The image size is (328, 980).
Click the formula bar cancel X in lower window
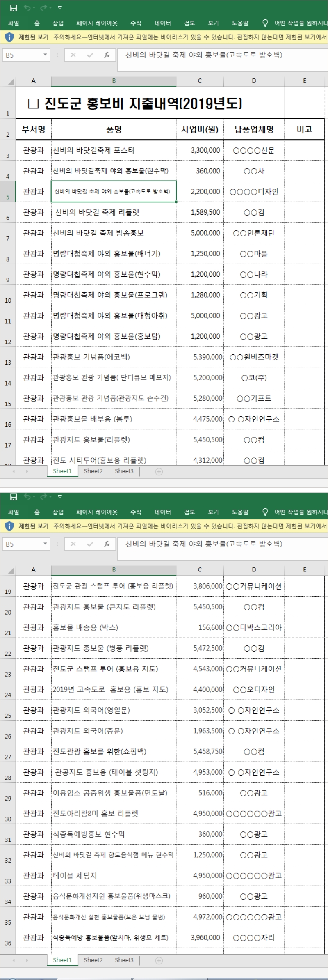coord(73,544)
